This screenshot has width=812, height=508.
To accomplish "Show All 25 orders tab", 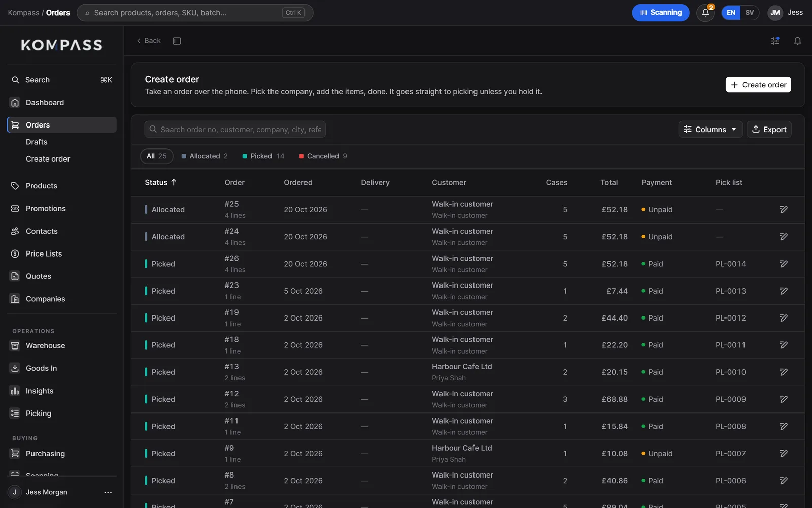I will (156, 156).
